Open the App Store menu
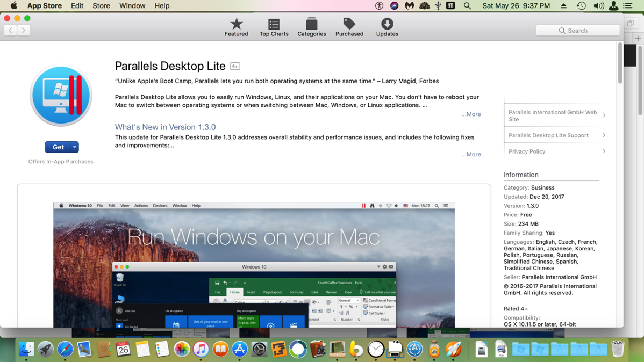Screen dimensions: 644x362 tap(45, 6)
